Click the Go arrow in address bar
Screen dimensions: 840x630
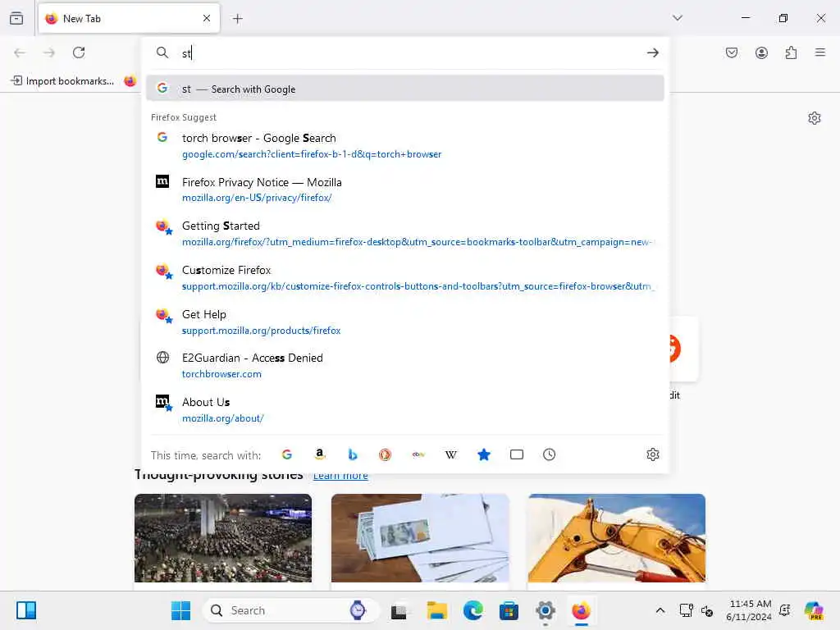coord(652,52)
